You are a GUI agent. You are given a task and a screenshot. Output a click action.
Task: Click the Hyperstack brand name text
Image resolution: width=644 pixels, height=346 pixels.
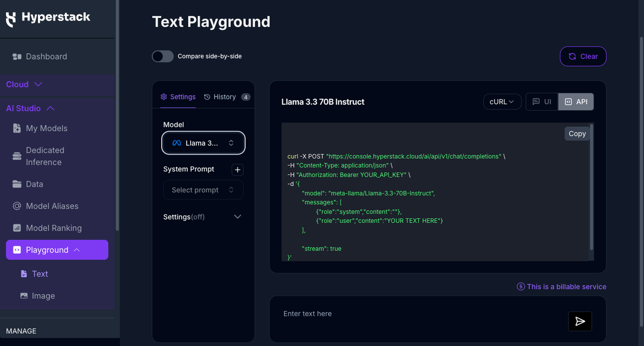[56, 17]
